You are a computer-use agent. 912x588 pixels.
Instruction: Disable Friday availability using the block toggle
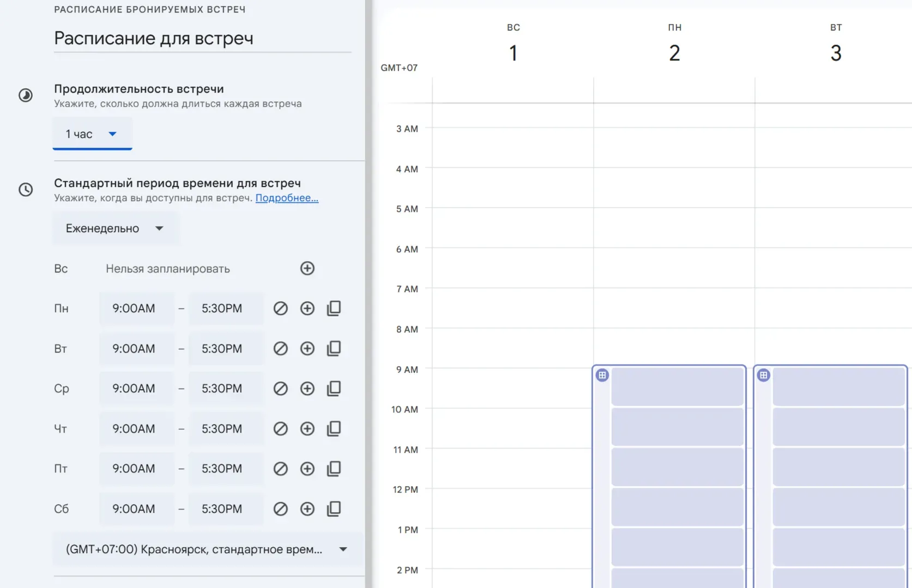(281, 469)
